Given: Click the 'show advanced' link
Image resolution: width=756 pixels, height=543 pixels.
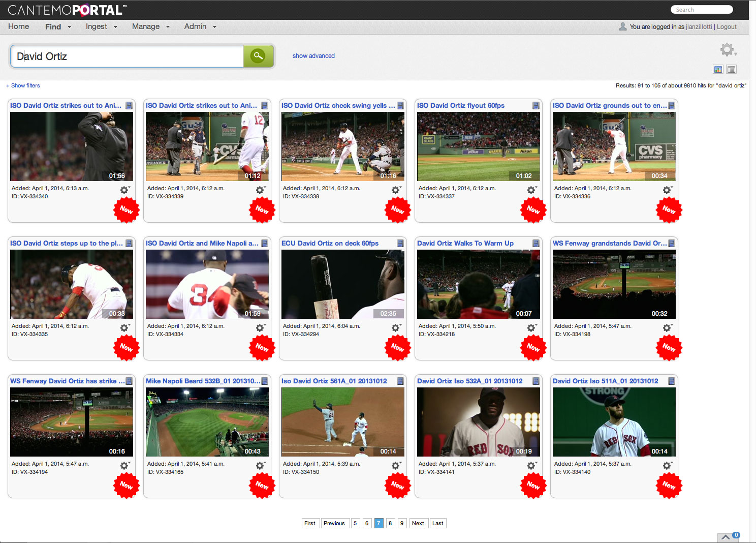Looking at the screenshot, I should tap(313, 56).
